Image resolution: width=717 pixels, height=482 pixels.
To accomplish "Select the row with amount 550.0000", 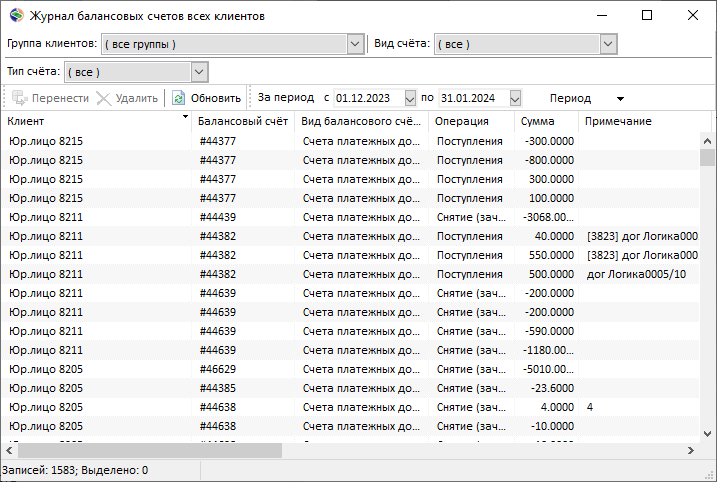I will 350,255.
